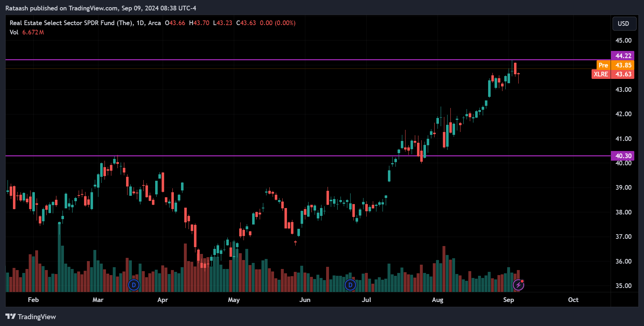The width and height of the screenshot is (644, 326).
Task: Click the 1D interval label in the chart title
Action: tap(140, 23)
